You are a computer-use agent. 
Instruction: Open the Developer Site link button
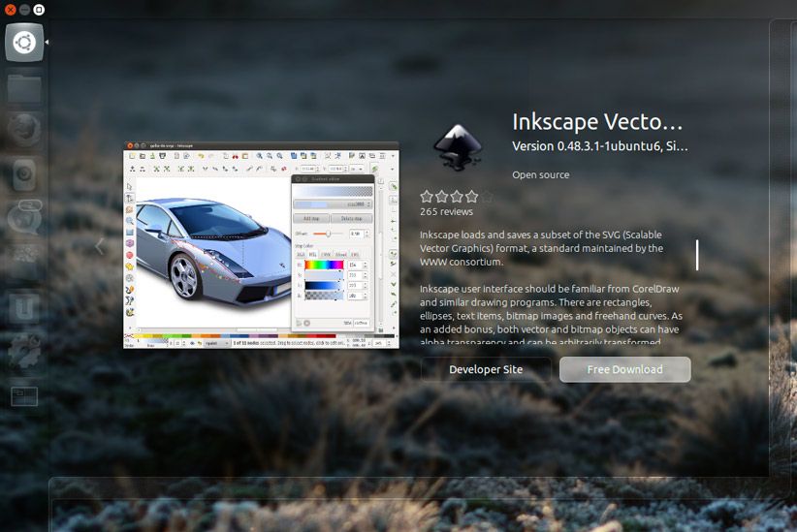point(486,369)
